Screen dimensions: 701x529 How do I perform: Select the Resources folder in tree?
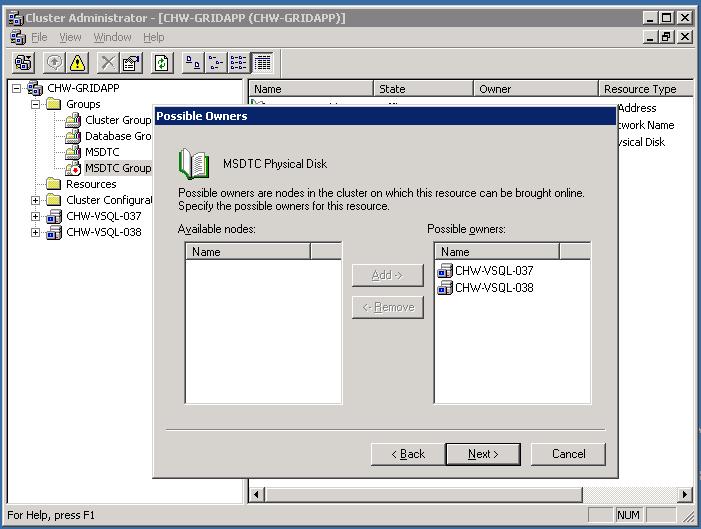pos(91,184)
